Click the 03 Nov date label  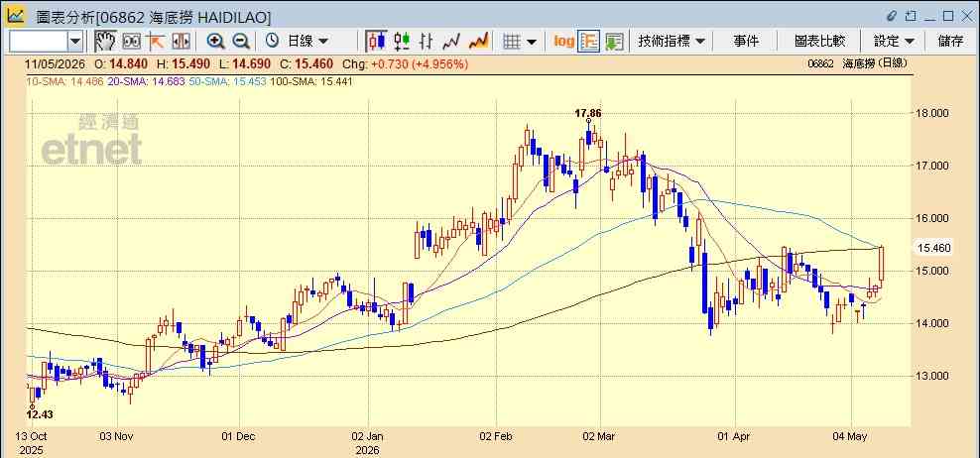pos(117,436)
